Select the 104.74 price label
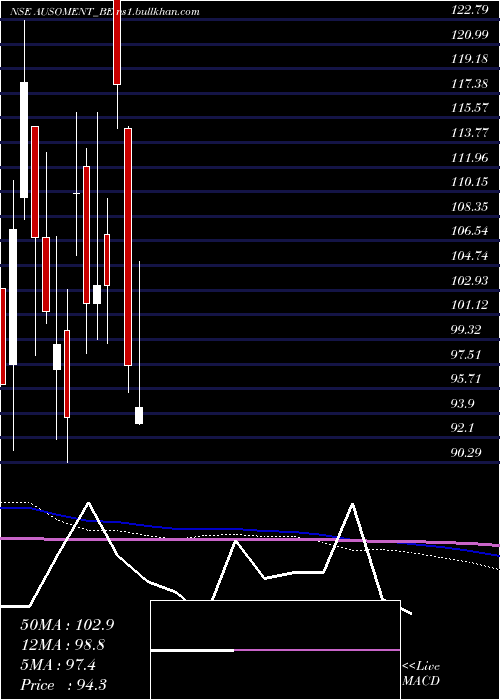 469,256
